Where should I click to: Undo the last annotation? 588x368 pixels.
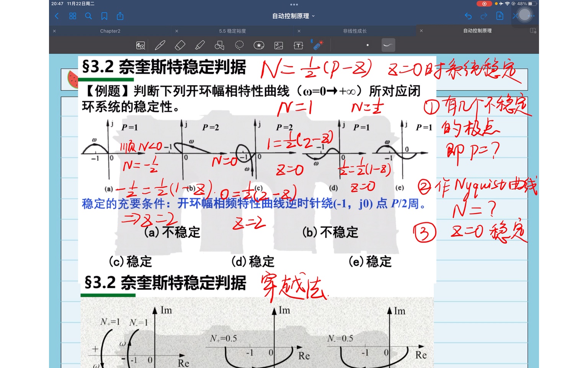pyautogui.click(x=468, y=16)
